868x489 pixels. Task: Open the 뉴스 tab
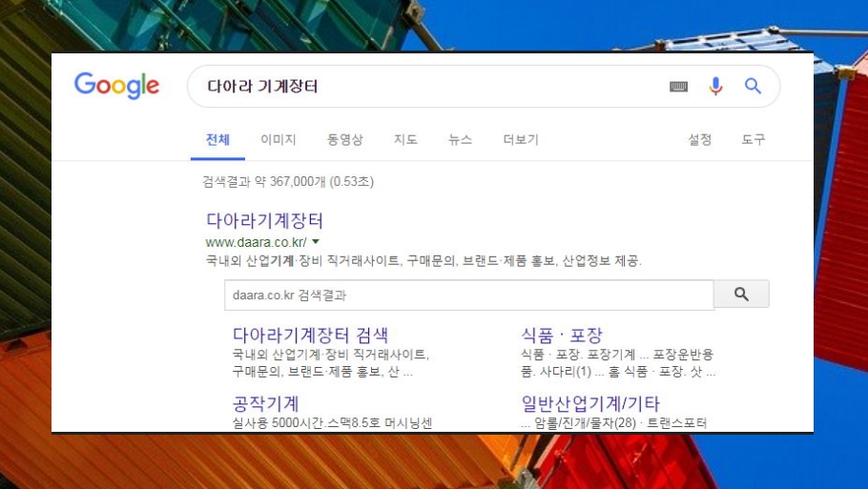(x=460, y=139)
